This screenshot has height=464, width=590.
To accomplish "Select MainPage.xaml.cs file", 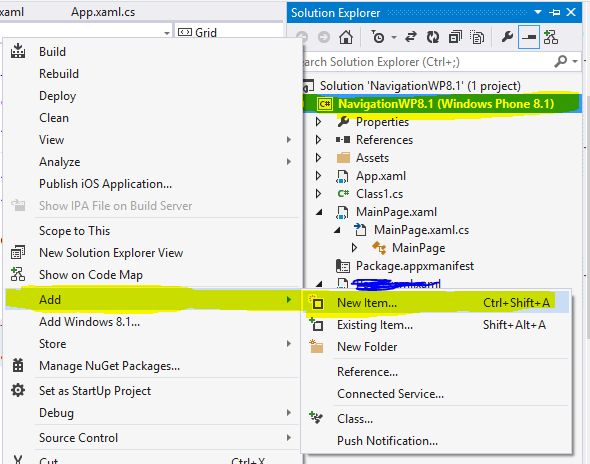I will 421,230.
